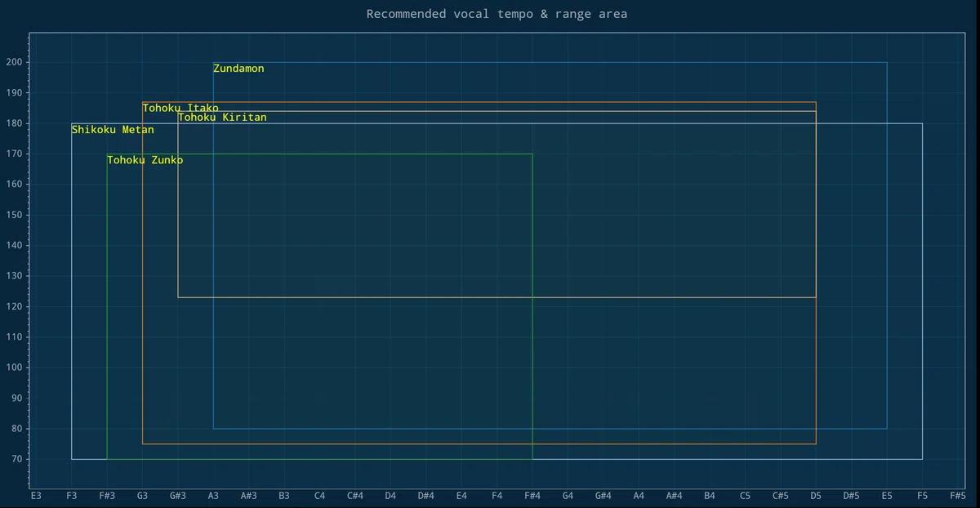Screen dimensions: 980x508
Task: Click the 100 tempo axis label
Action: [x=14, y=368]
